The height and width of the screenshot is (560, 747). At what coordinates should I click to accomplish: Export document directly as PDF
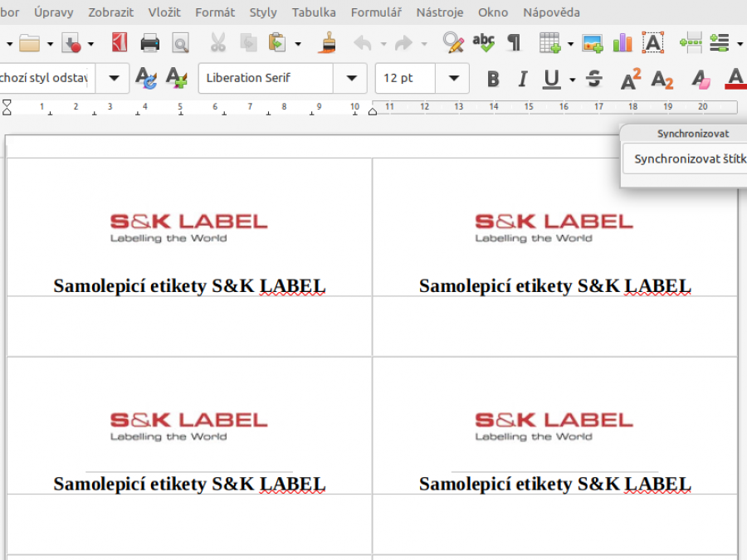tap(119, 42)
